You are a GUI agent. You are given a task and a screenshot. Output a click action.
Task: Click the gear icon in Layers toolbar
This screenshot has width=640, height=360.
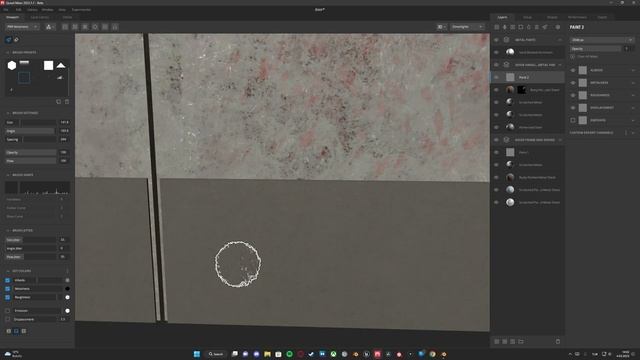(x=558, y=27)
